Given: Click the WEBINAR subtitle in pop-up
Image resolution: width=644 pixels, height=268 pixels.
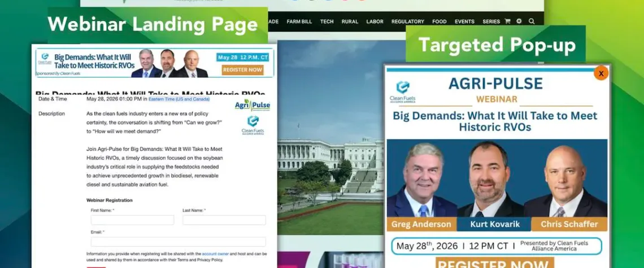Looking at the screenshot, I should [x=497, y=99].
